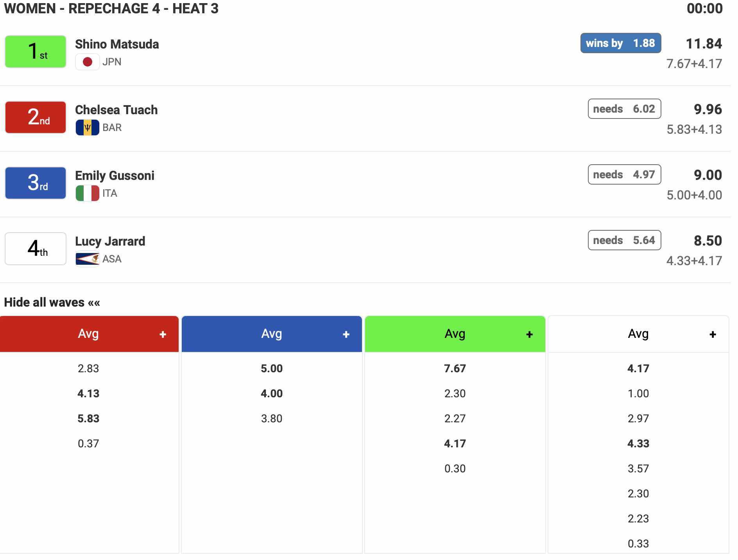Click the green 1st place badge
The image size is (738, 560).
36,52
